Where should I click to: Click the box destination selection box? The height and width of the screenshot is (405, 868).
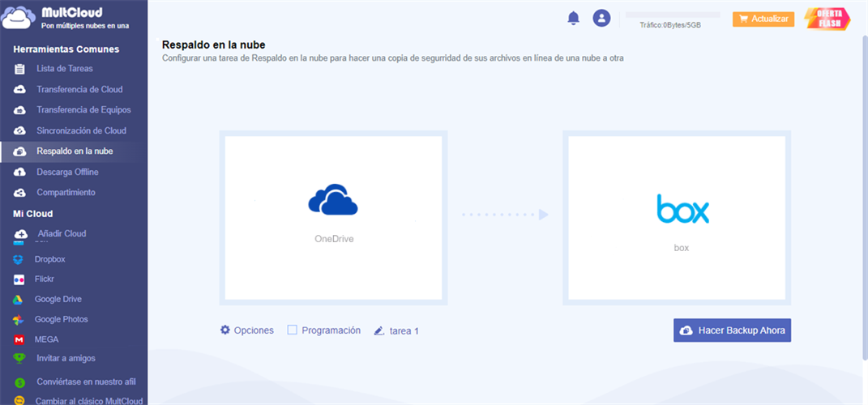[x=677, y=218]
